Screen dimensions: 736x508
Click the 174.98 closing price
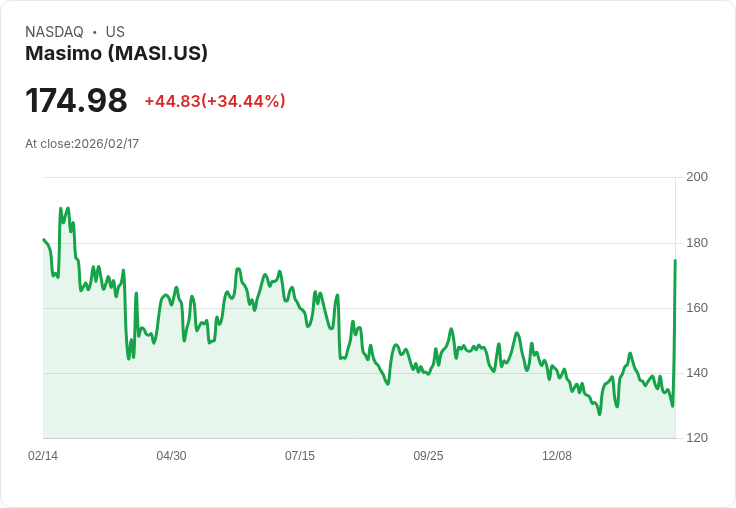(x=76, y=100)
